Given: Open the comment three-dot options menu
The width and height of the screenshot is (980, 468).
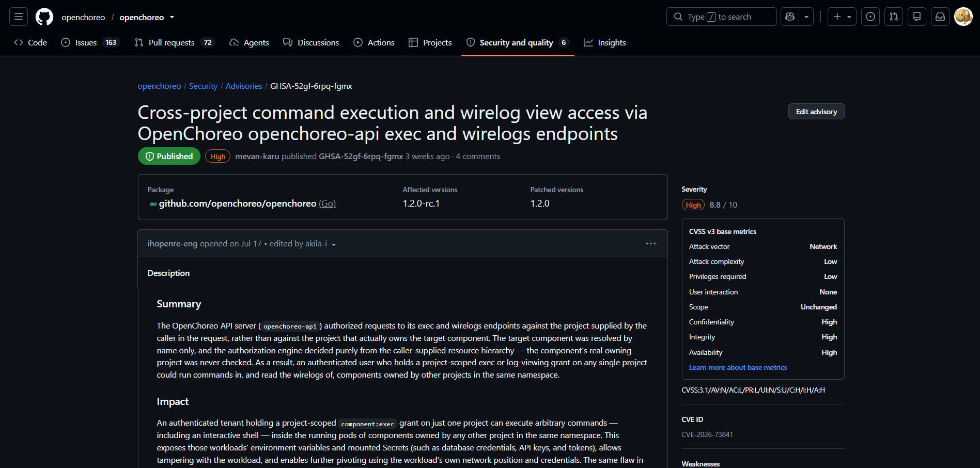Looking at the screenshot, I should pyautogui.click(x=651, y=243).
